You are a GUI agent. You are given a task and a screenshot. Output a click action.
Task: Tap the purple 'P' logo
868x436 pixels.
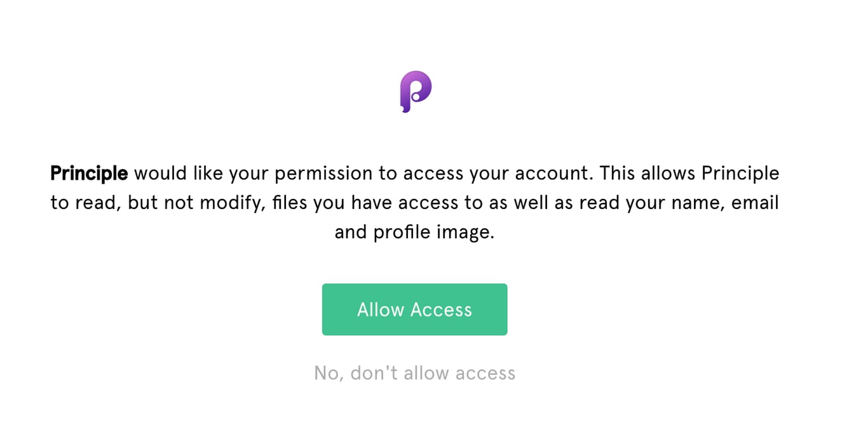point(416,92)
